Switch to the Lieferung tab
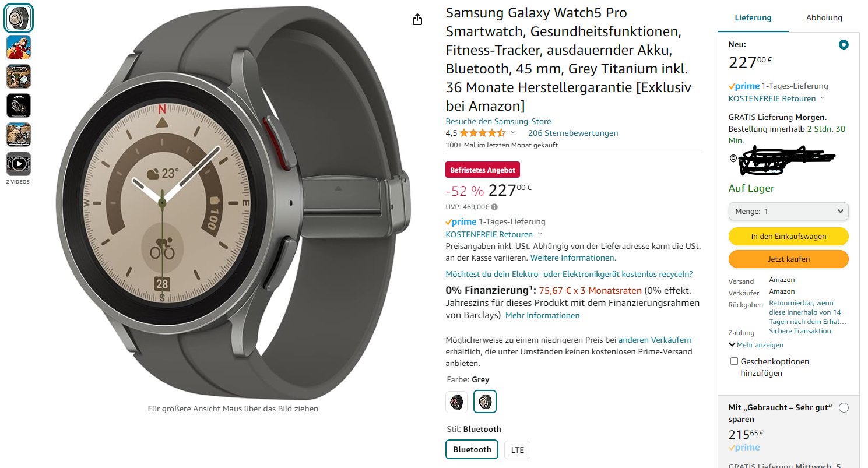The height and width of the screenshot is (468, 868). [753, 17]
